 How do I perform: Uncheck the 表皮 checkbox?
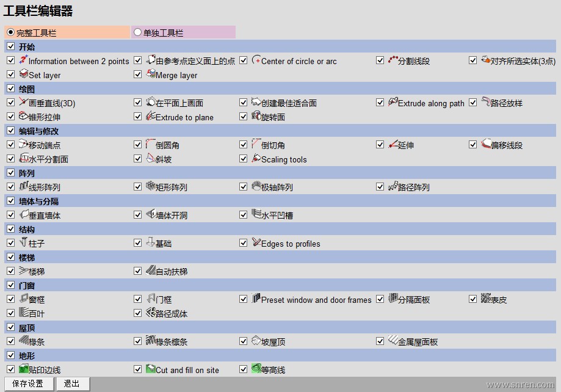pyautogui.click(x=472, y=299)
